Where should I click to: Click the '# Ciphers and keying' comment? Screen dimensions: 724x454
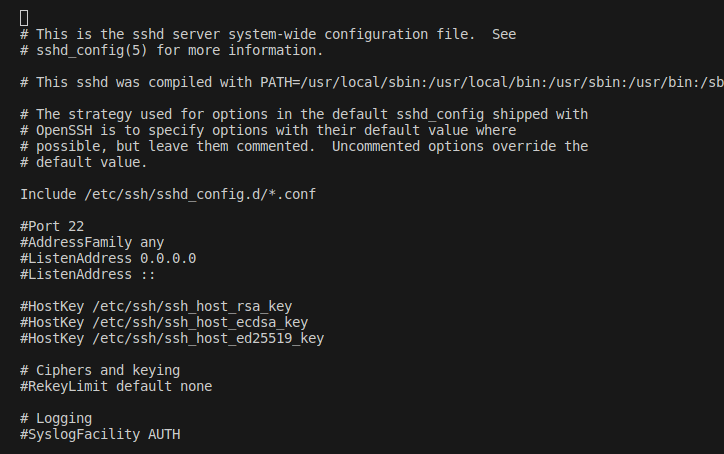[x=99, y=370]
